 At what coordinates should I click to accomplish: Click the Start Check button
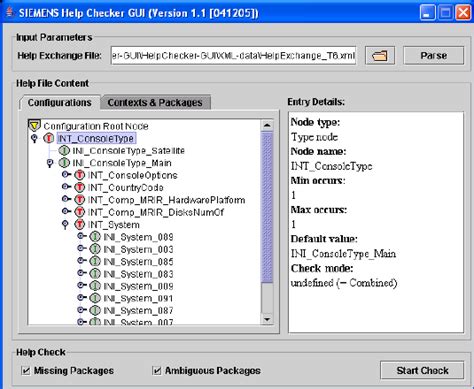point(422,370)
